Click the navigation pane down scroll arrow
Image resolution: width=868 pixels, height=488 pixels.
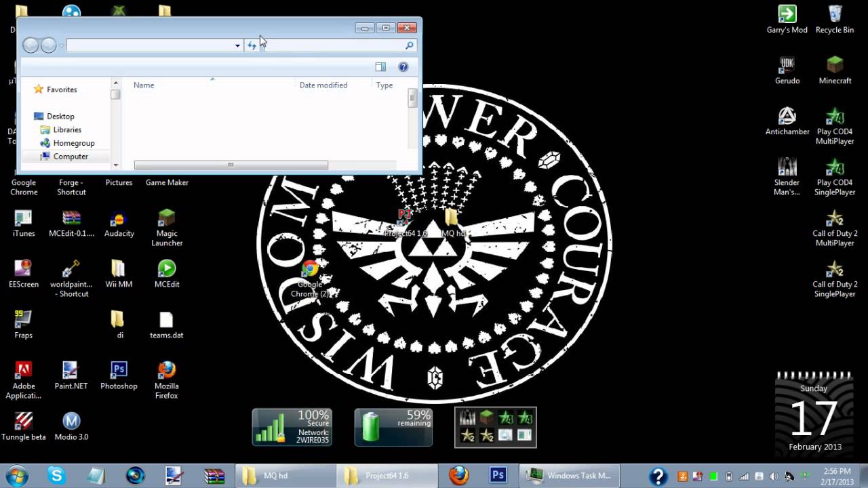[x=115, y=165]
